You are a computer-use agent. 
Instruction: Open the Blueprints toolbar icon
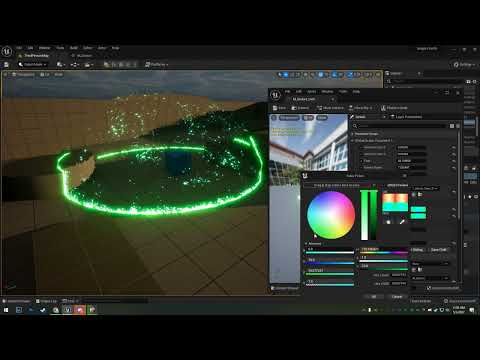75,65
